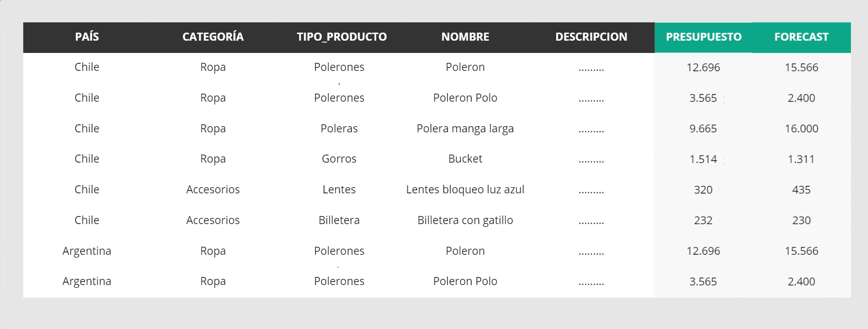Select the green PRESUPUESTO header
Image resolution: width=868 pixels, height=329 pixels.
tap(703, 37)
